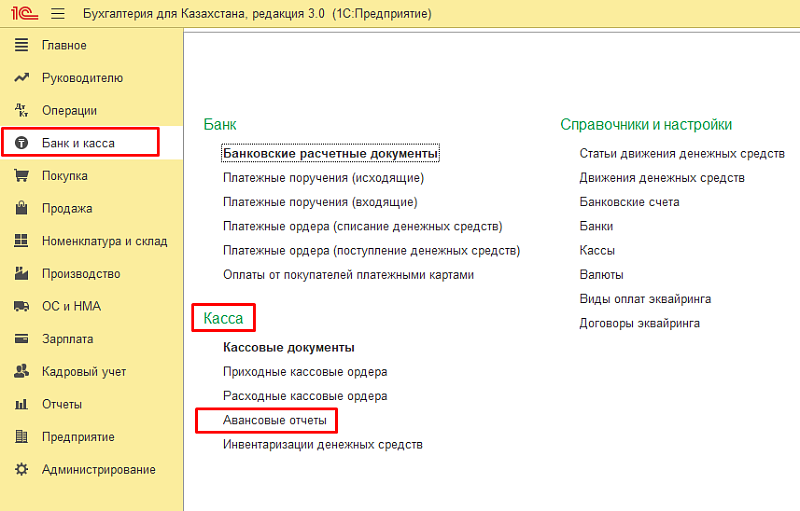
Task: Click the 1C logo icon
Action: (x=21, y=14)
